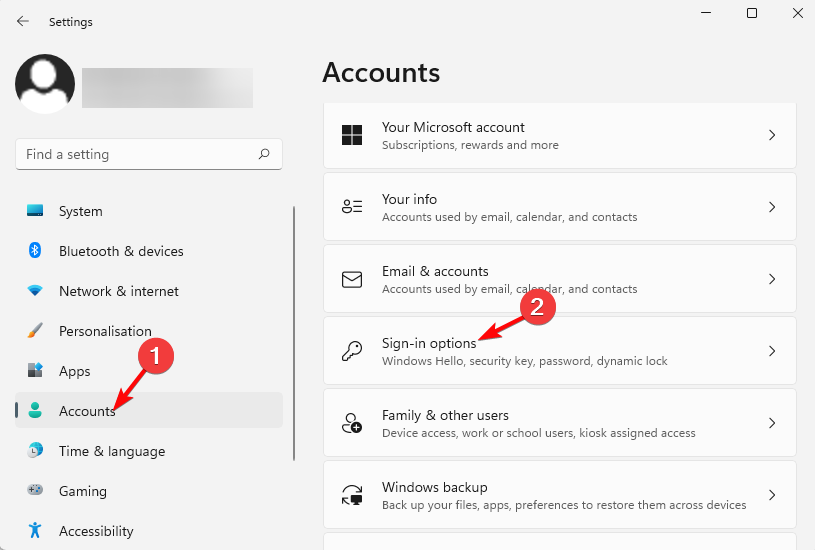
Task: Click the Windows backup sync icon
Action: point(352,495)
